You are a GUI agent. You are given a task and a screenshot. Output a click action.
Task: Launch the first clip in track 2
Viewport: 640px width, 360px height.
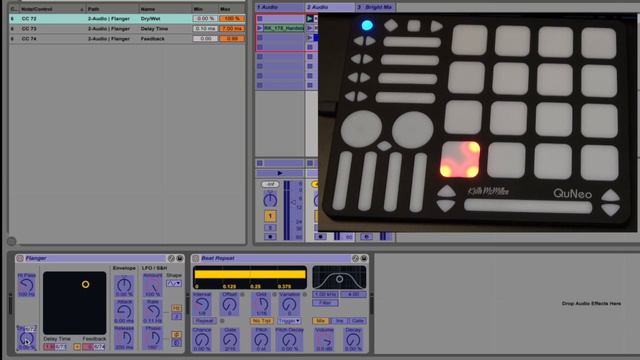coord(310,19)
